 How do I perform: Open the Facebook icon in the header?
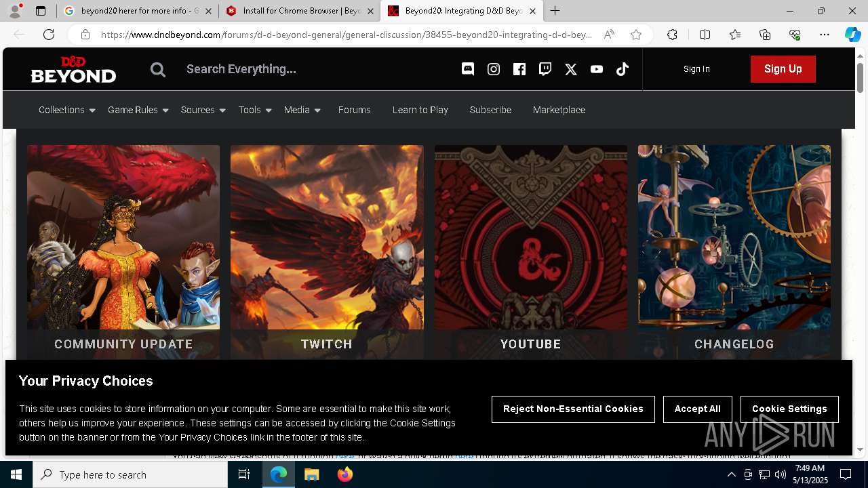[x=519, y=68]
